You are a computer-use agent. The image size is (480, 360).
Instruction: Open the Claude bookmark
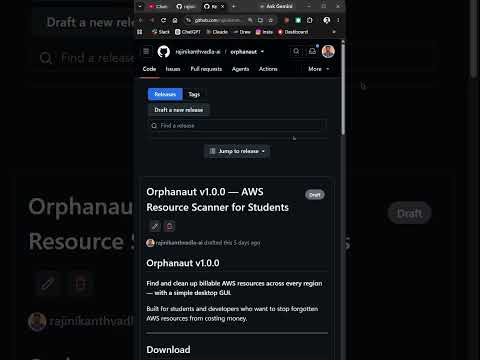click(217, 32)
